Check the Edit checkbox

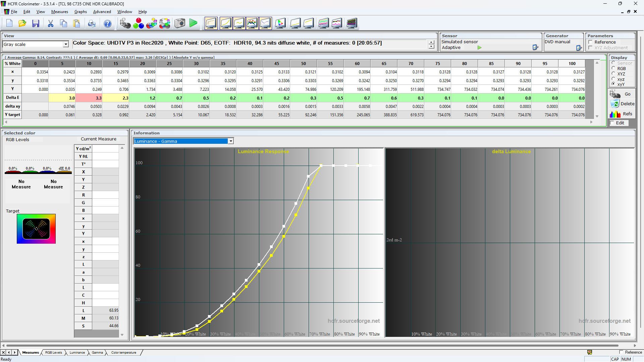pyautogui.click(x=612, y=123)
